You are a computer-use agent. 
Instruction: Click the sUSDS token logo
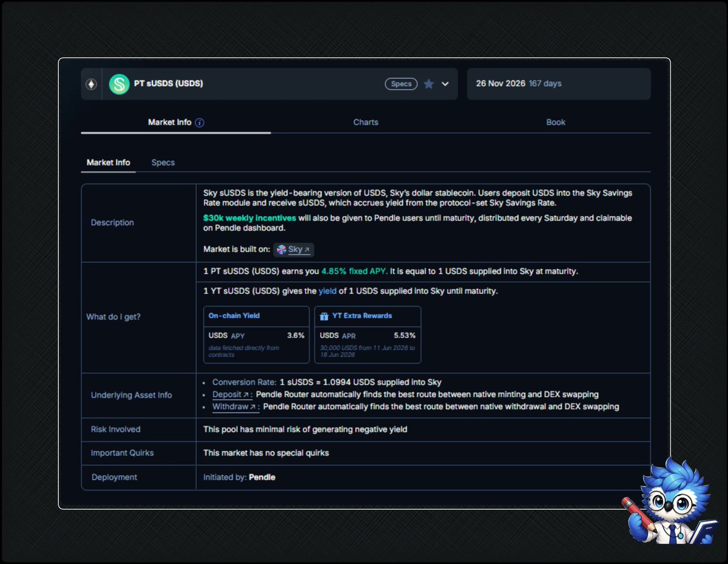[x=120, y=84]
